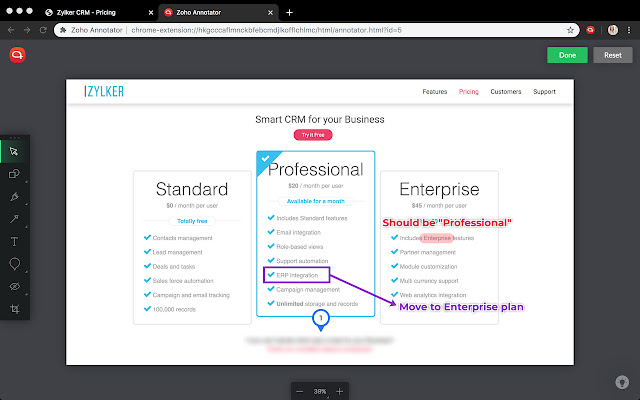Click the Professional plan heading

[x=316, y=169]
